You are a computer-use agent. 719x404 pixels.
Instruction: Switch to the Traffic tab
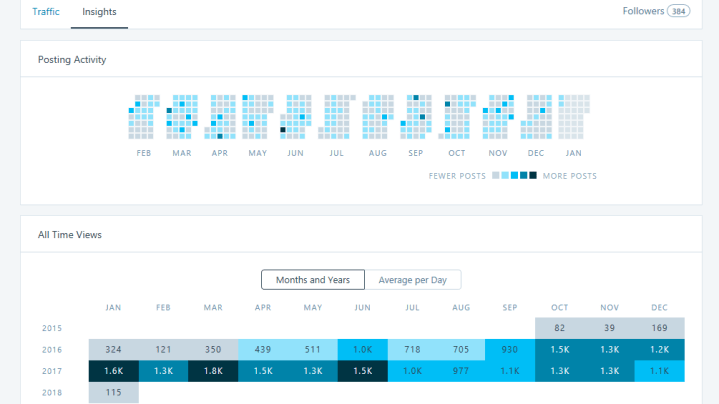(x=46, y=12)
